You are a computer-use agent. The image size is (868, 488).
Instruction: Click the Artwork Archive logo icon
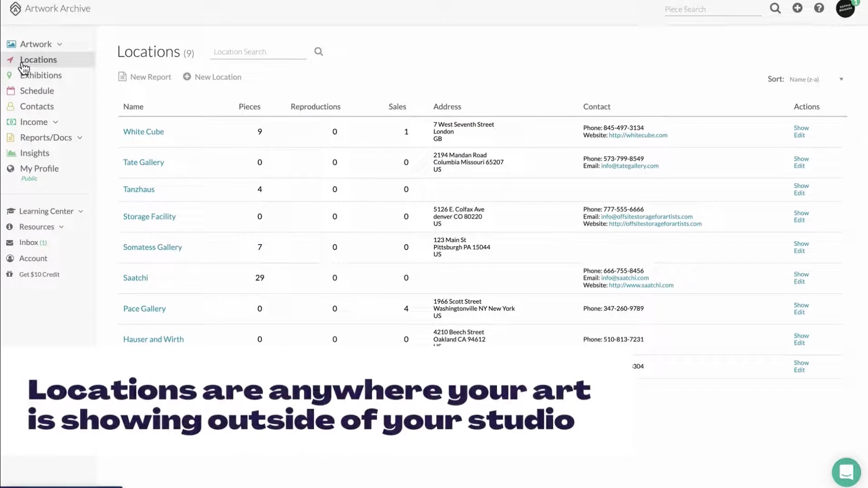pyautogui.click(x=15, y=9)
